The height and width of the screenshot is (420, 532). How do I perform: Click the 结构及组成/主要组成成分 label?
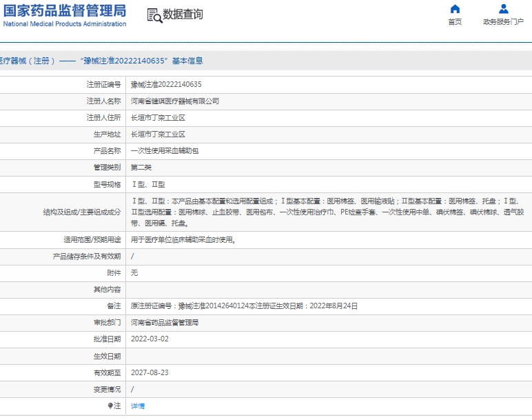pos(82,212)
